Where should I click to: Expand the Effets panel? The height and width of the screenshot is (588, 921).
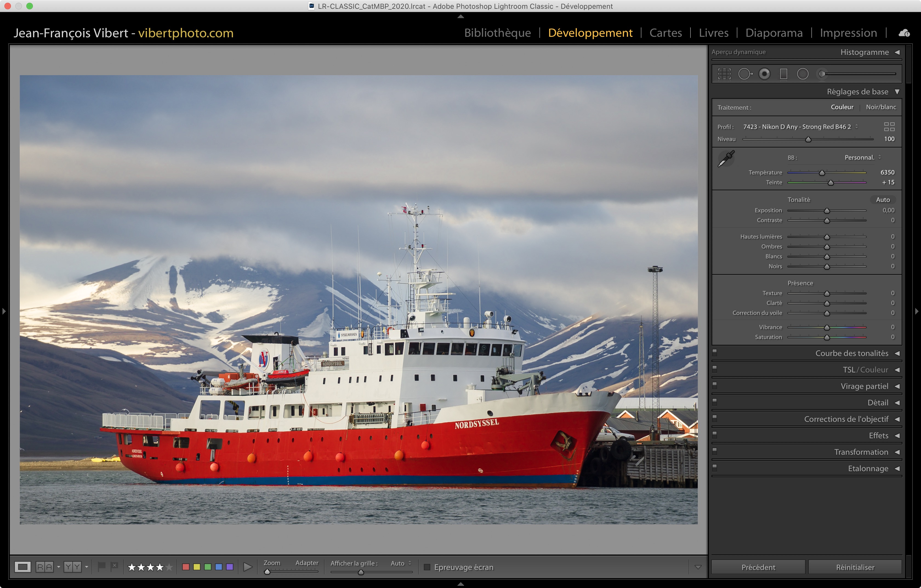[x=878, y=435]
